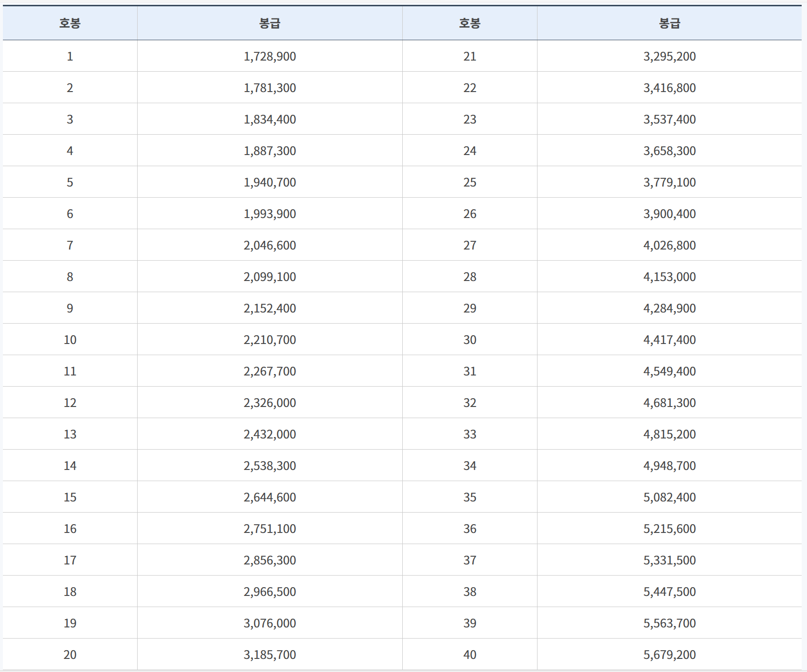Select the salary value 3,295,200
This screenshot has width=807, height=672.
coord(669,56)
